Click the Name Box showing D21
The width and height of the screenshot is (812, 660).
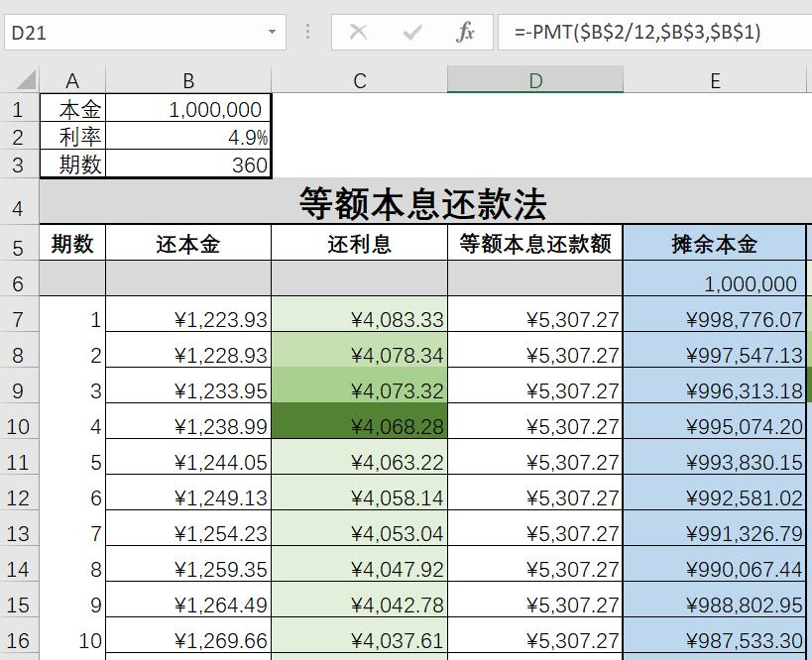coord(139,31)
